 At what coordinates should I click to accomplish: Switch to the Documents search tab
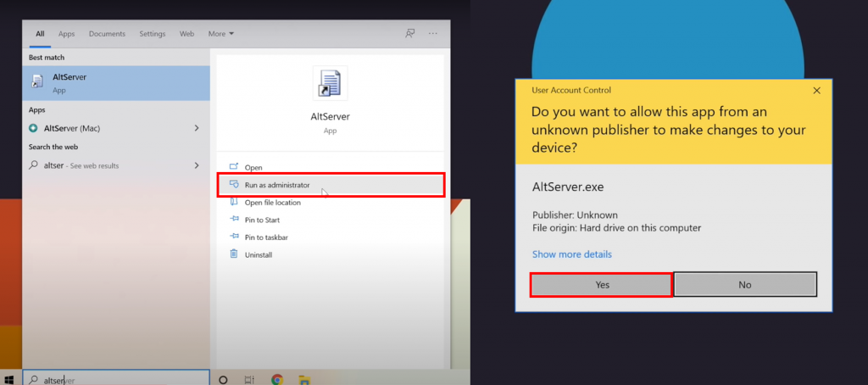point(107,34)
